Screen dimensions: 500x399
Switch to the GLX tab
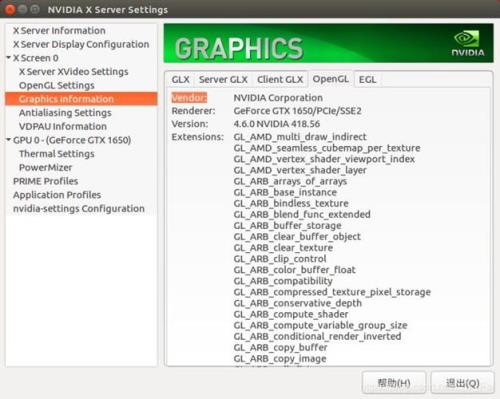click(180, 80)
